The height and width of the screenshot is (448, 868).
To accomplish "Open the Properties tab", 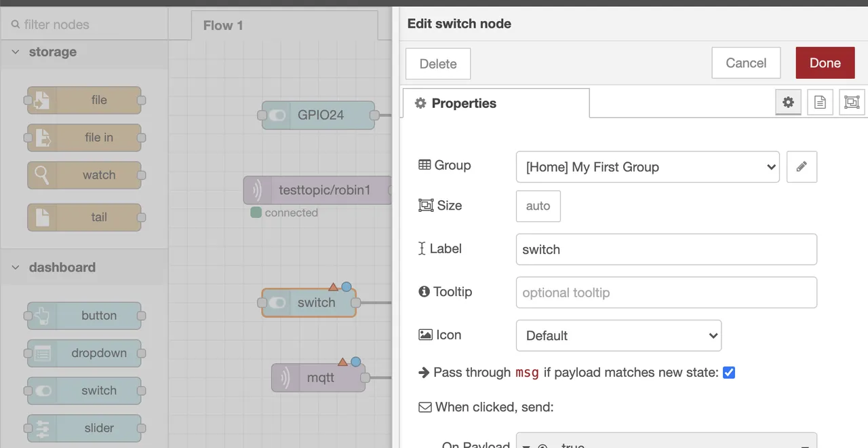I will [x=496, y=103].
